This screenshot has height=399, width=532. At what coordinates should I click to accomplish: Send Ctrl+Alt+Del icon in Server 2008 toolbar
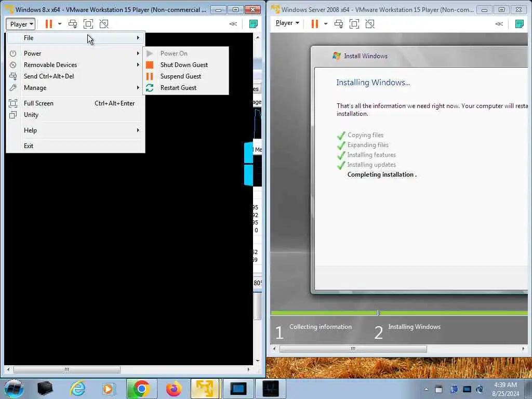point(339,23)
